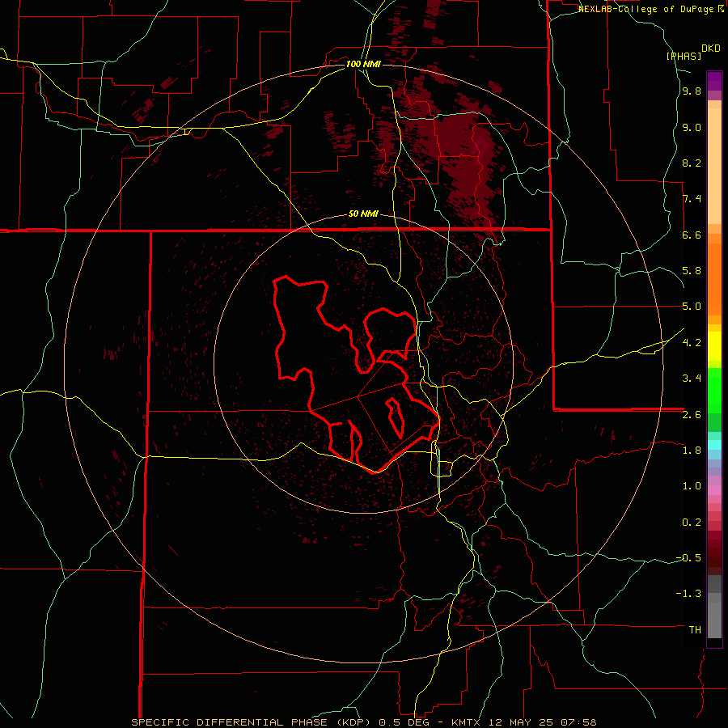Pick the bright green color bar segment
This screenshot has width=728, height=728.
714,391
